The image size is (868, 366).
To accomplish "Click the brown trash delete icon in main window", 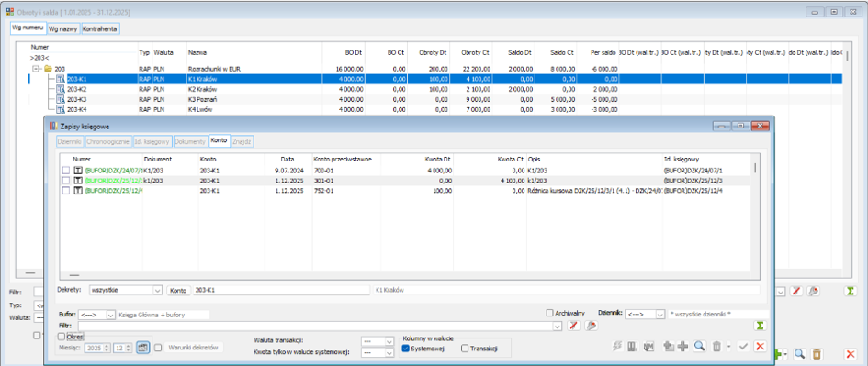I will pos(817,354).
